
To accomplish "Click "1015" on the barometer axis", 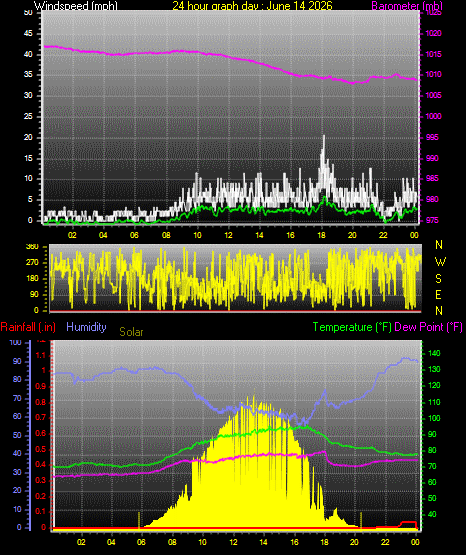I will pos(433,54).
